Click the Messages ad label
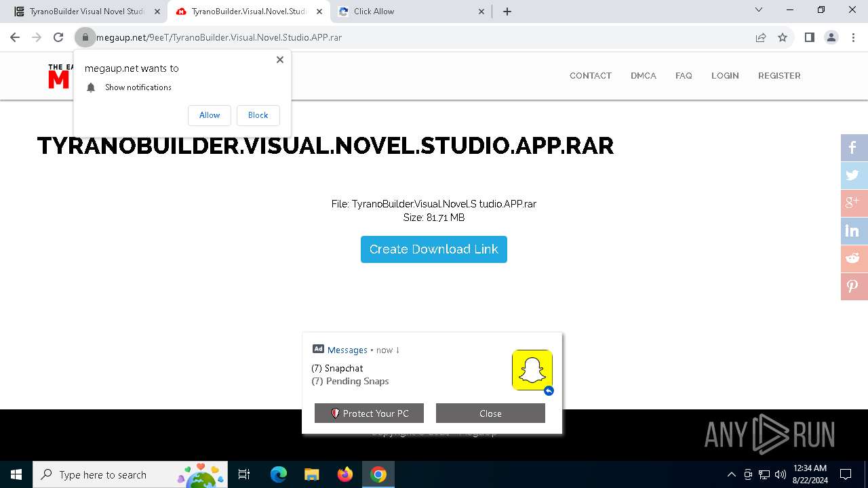The image size is (868, 488). coord(347,350)
